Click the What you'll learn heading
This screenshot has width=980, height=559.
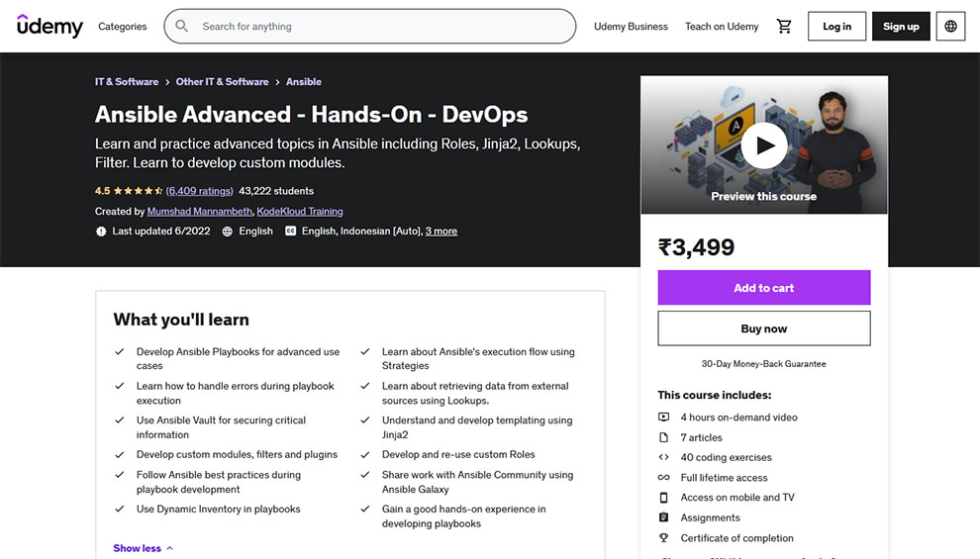tap(181, 320)
